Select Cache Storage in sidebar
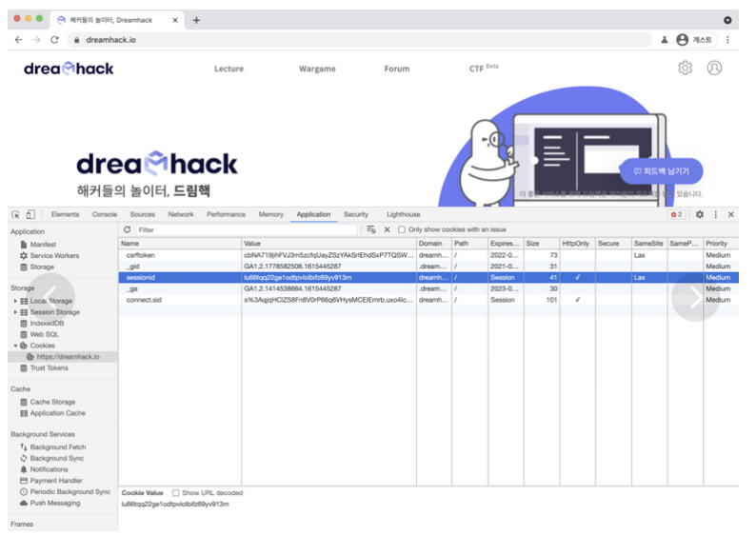Image resolution: width=756 pixels, height=535 pixels. 52,402
